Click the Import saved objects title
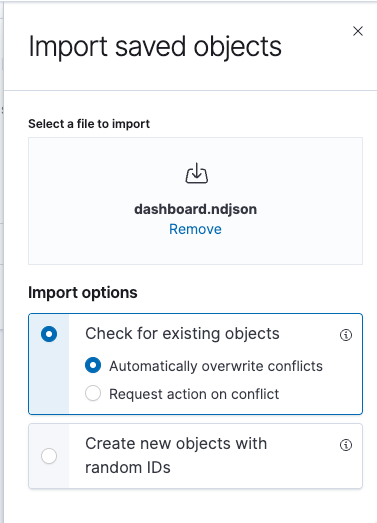 tap(155, 46)
